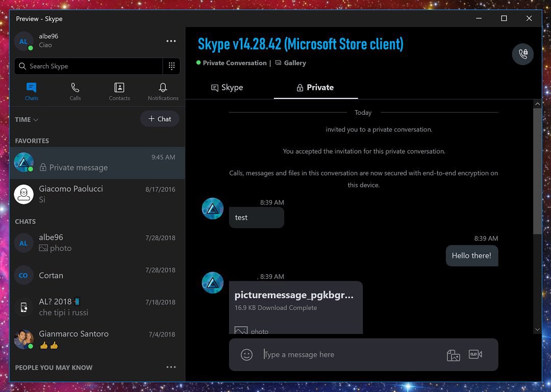Click the sender avatar beside the picturemessage file
This screenshot has width=551, height=392.
(213, 283)
